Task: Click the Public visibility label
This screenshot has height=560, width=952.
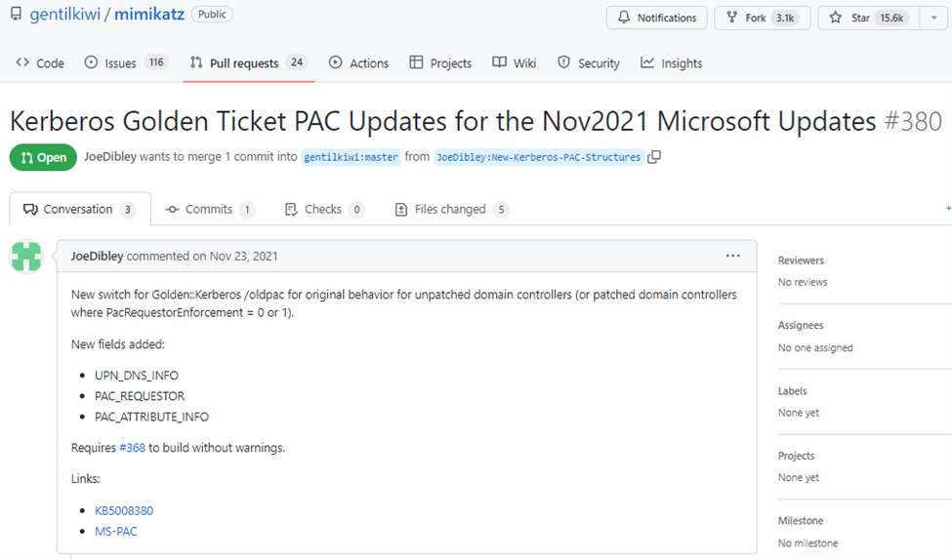Action: (x=212, y=14)
